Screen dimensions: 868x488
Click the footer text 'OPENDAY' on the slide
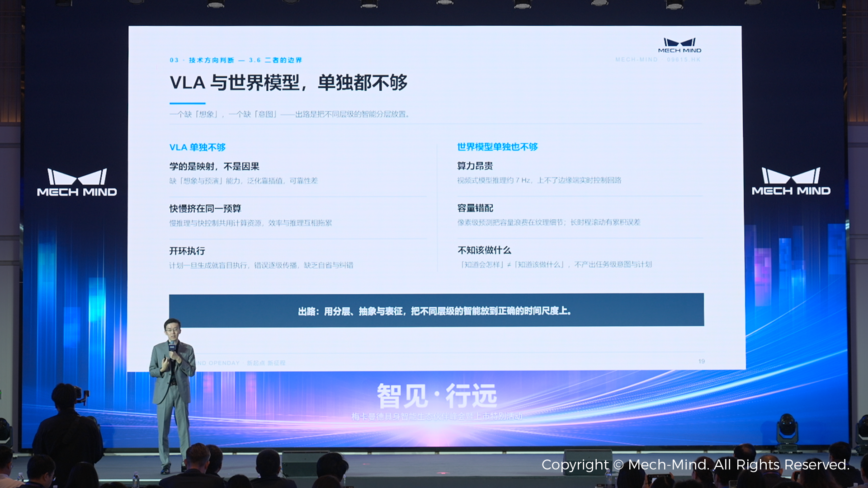pos(224,363)
